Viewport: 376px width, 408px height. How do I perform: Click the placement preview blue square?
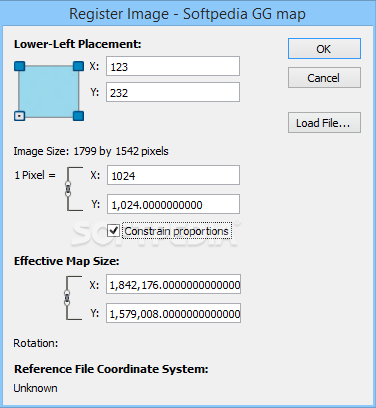(x=49, y=91)
